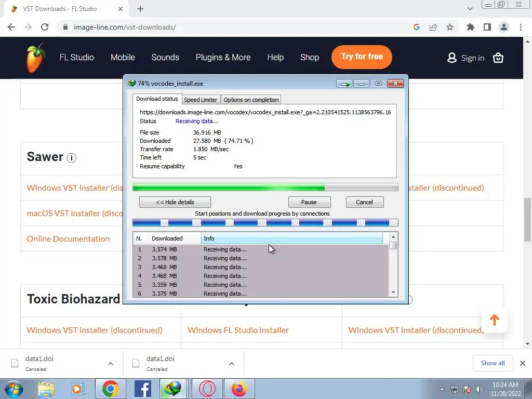The height and width of the screenshot is (399, 532).
Task: Open a new browser tab
Action: pyautogui.click(x=140, y=9)
